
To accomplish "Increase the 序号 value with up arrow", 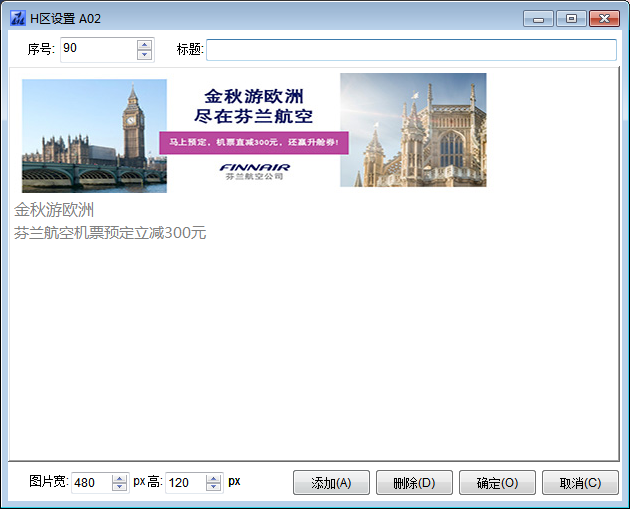I will [x=144, y=45].
